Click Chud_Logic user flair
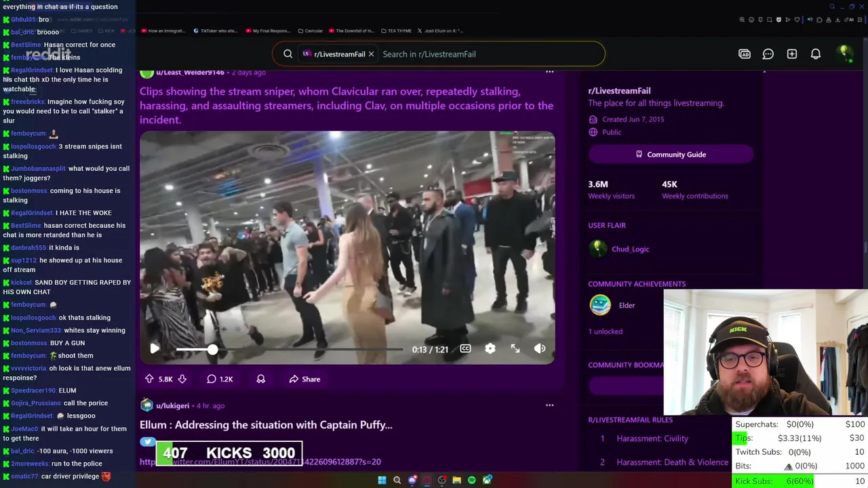Viewport: 868px width, 488px height. pyautogui.click(x=630, y=249)
